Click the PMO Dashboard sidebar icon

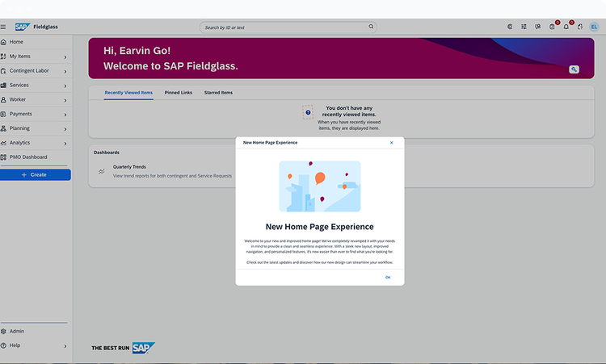3,157
